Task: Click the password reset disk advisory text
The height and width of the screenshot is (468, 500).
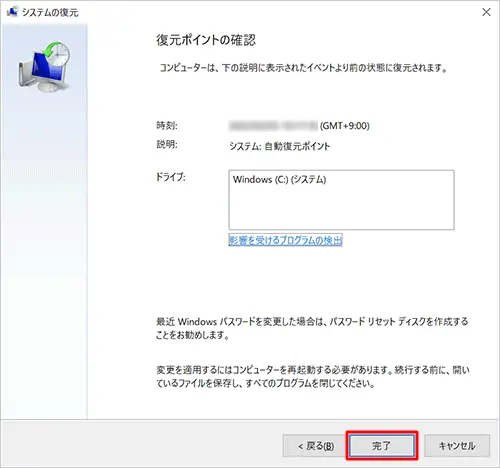Action: pos(312,328)
